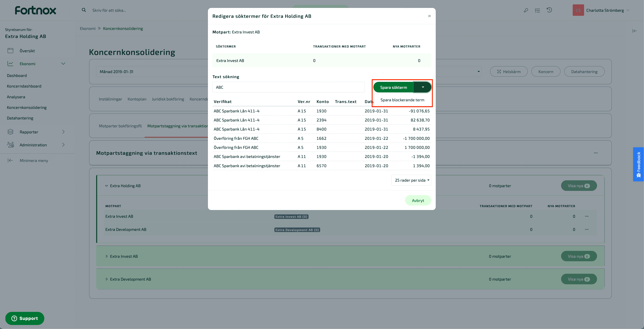Screen dimensions: 644x329
Task: Switch to Motparter bokföringsfil tab
Action: click(x=120, y=126)
